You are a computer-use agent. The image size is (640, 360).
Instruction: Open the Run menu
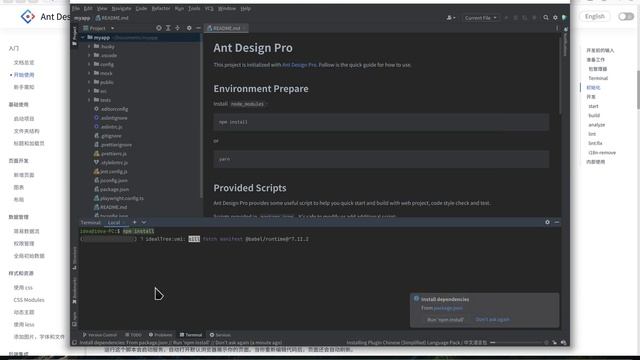point(179,8)
